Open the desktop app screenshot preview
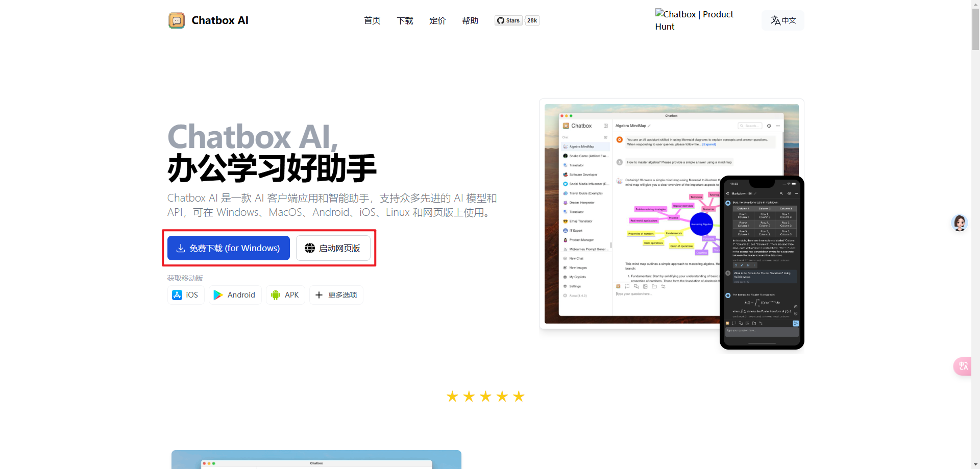The image size is (980, 469). (x=631, y=214)
